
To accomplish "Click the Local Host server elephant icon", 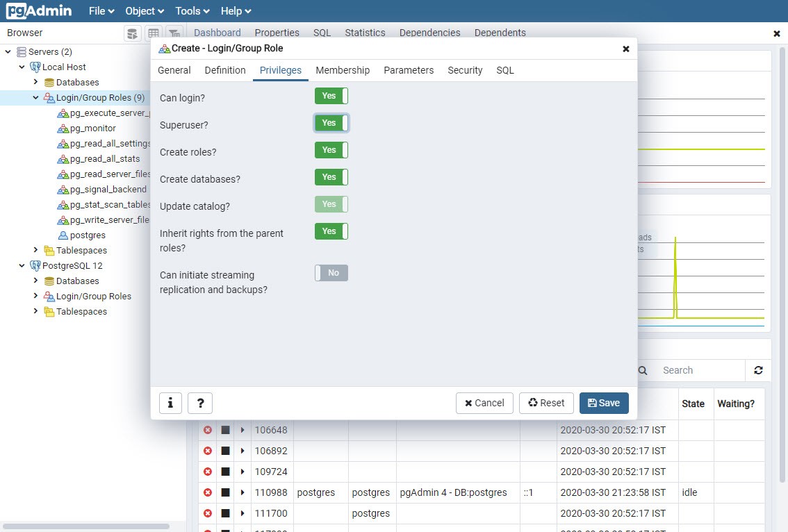I will (35, 67).
